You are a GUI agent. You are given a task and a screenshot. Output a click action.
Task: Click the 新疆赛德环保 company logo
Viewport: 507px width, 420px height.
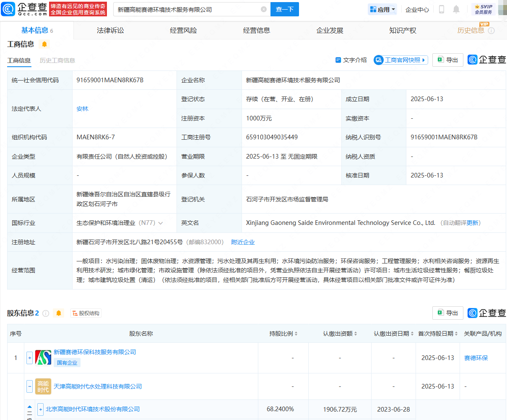pos(43,358)
